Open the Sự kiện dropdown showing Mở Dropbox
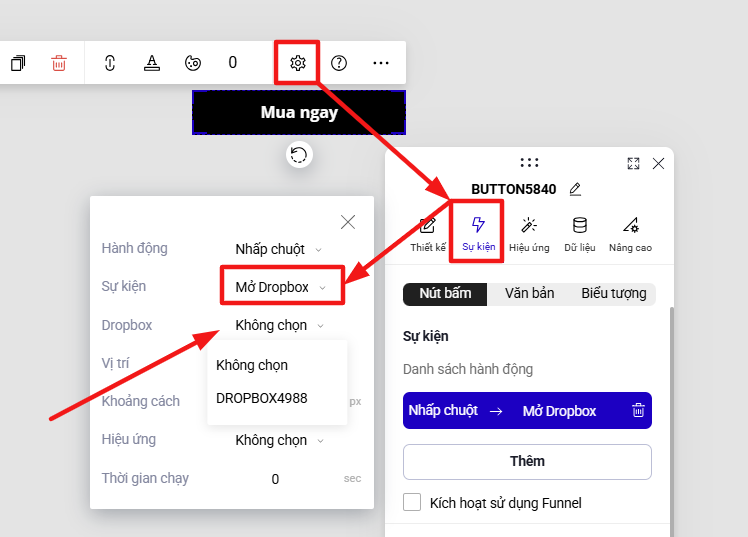Viewport: 748px width, 537px height. point(281,287)
